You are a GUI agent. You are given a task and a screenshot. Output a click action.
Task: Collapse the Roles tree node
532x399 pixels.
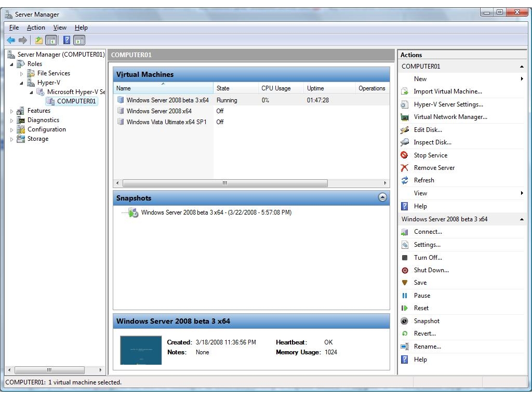(12, 64)
